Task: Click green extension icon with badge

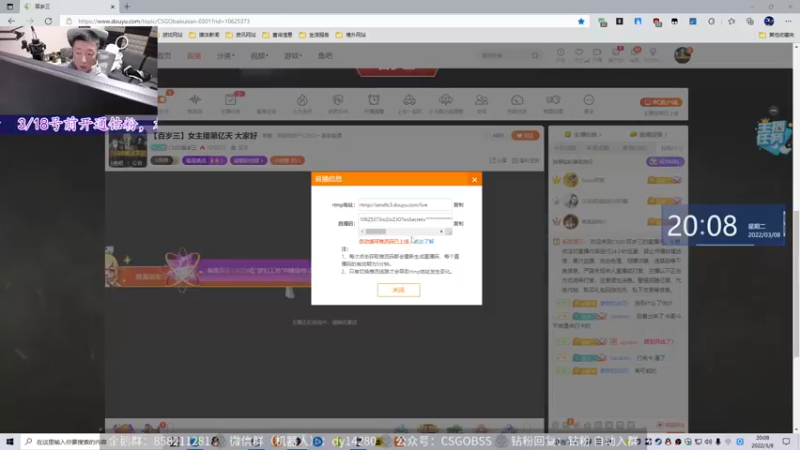Action: click(603, 22)
